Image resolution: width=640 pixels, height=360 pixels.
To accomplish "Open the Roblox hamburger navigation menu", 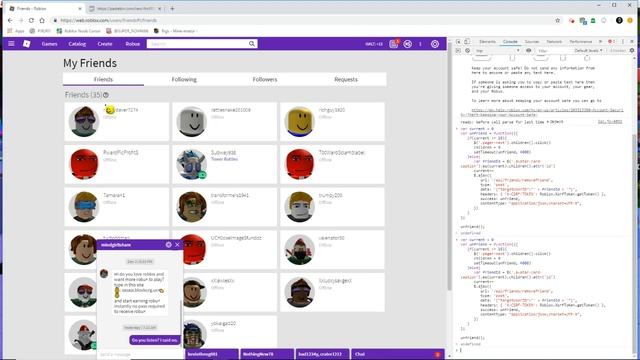I will point(11,44).
